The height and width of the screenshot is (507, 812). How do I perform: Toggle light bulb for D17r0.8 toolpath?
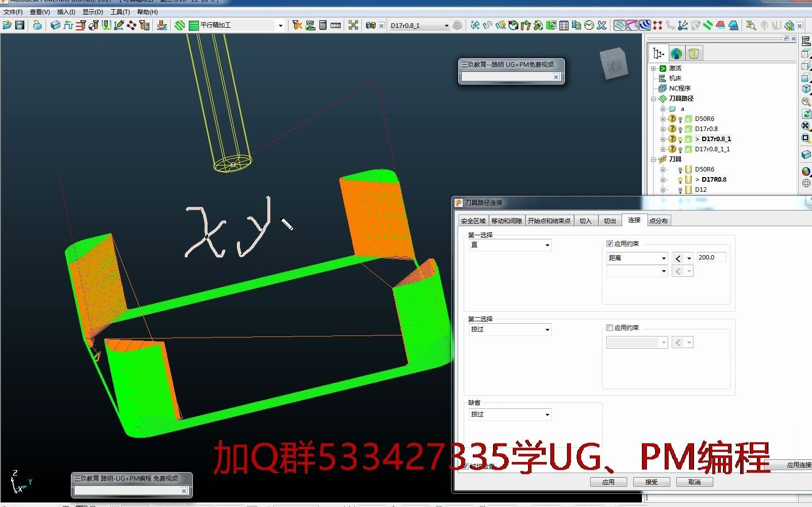point(680,129)
